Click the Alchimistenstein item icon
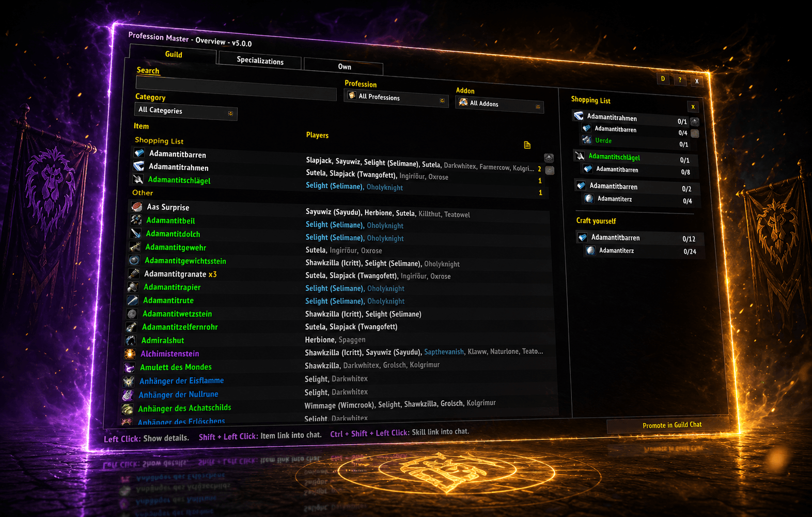This screenshot has height=517, width=812. (x=131, y=354)
